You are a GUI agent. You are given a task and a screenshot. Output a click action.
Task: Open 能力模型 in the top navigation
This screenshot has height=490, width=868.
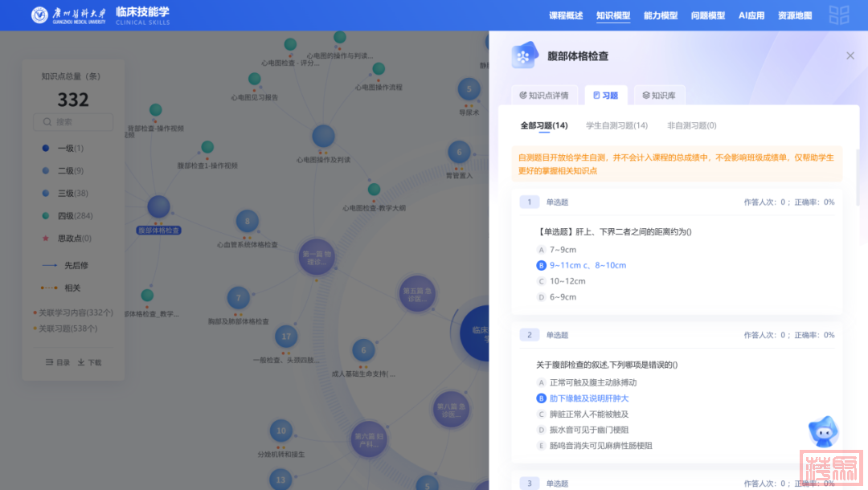(x=661, y=15)
